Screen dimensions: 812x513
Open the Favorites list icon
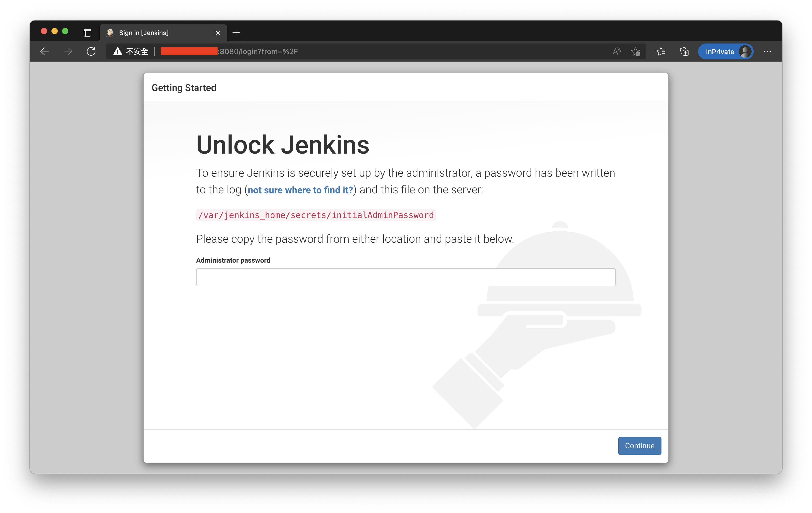click(x=661, y=51)
